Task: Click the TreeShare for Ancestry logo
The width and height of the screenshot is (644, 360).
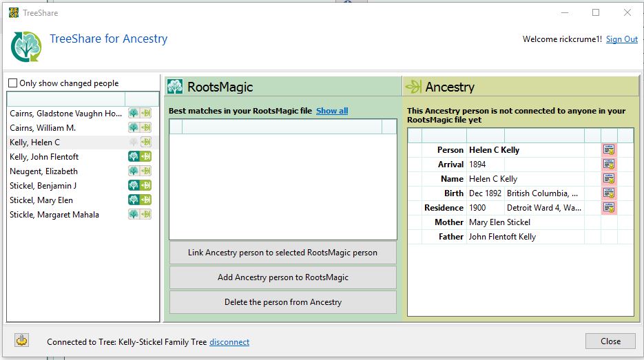Action: click(26, 46)
